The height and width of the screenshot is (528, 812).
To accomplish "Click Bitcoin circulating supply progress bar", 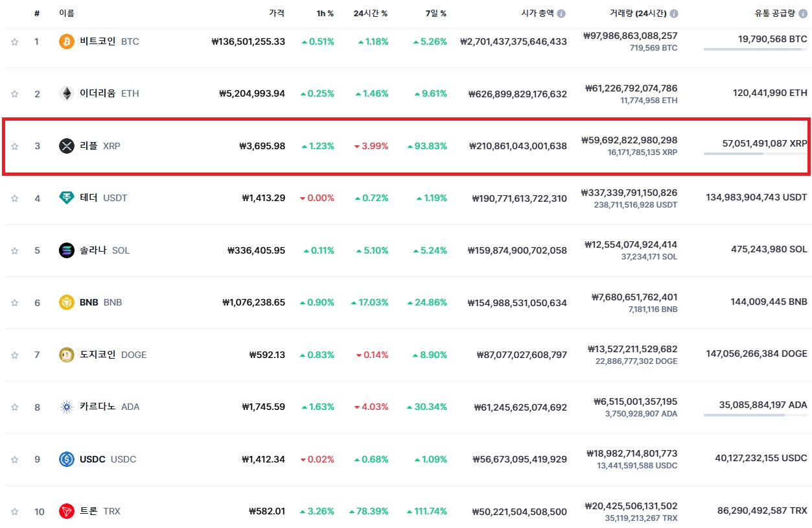I will click(x=756, y=49).
